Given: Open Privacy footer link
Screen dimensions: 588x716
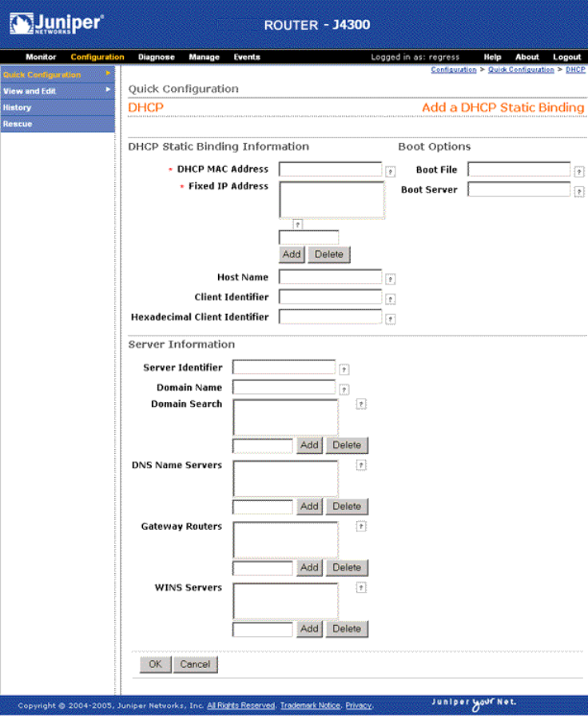Looking at the screenshot, I should [359, 706].
